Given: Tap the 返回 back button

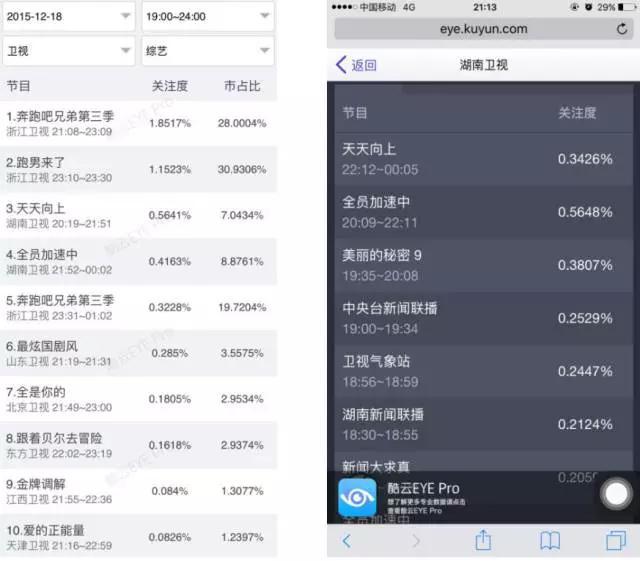Looking at the screenshot, I should point(356,65).
